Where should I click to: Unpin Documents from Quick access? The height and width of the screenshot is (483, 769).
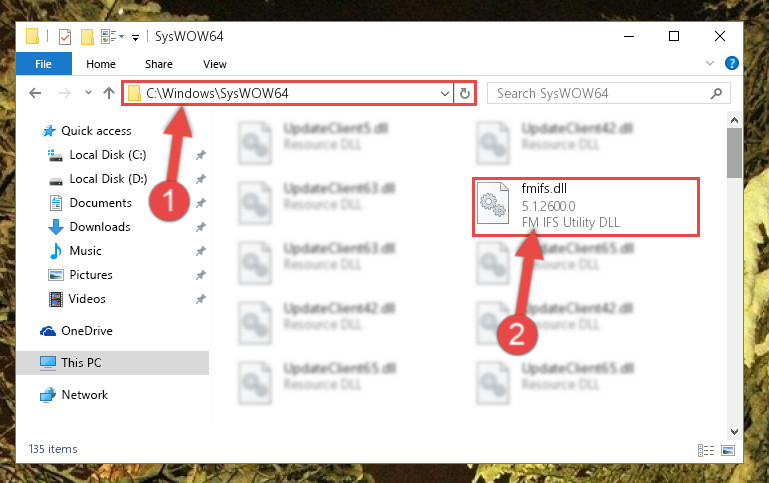click(x=201, y=203)
